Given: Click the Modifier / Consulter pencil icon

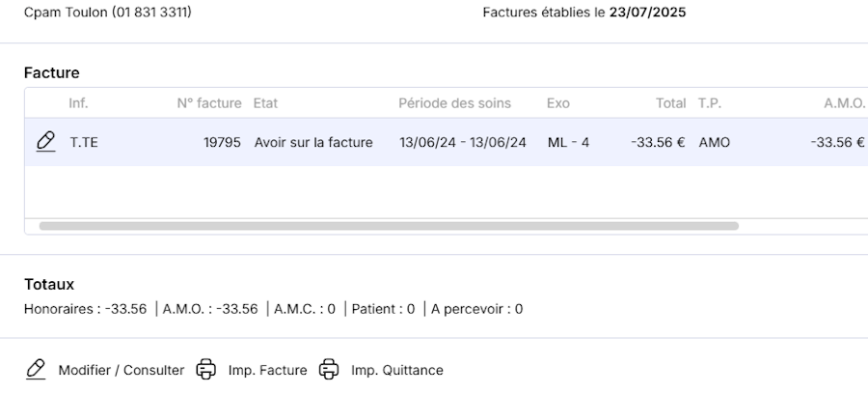Looking at the screenshot, I should tap(36, 370).
